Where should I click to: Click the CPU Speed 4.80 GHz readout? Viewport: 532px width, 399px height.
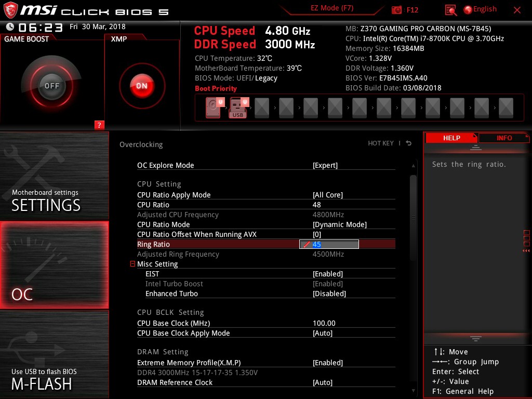click(x=252, y=31)
